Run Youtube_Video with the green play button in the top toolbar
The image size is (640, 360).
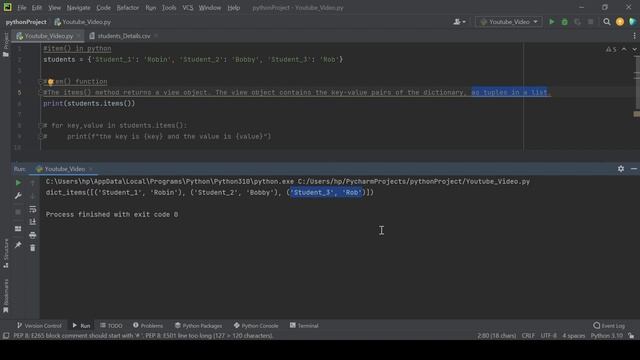551,22
